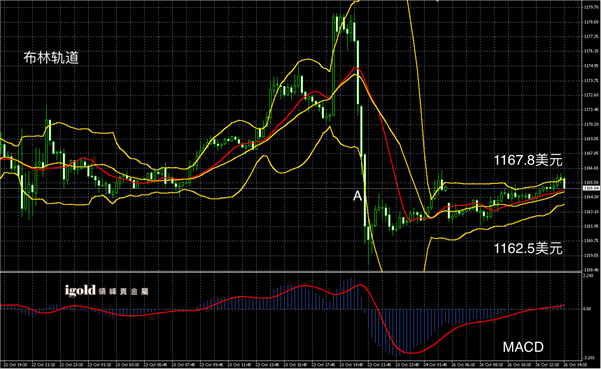601x369 pixels.
Task: Click the 領峰貴金屬 brand text
Action: [x=123, y=292]
